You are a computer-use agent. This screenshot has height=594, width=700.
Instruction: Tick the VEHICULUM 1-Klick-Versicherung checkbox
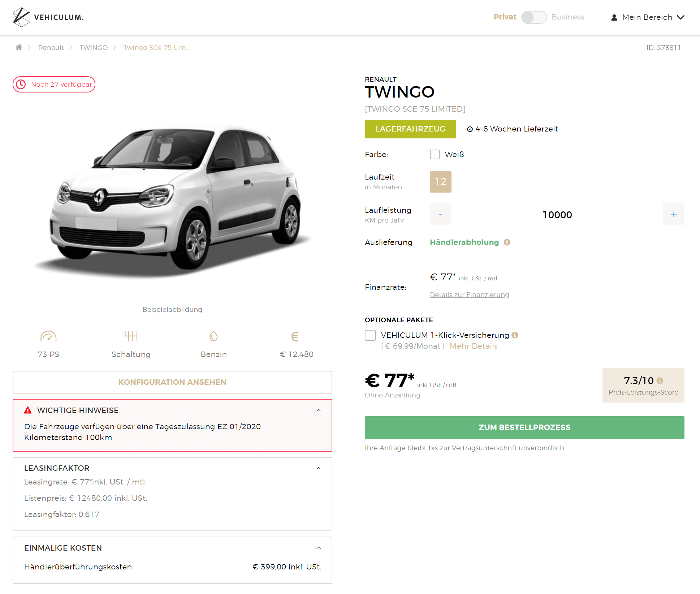click(370, 335)
